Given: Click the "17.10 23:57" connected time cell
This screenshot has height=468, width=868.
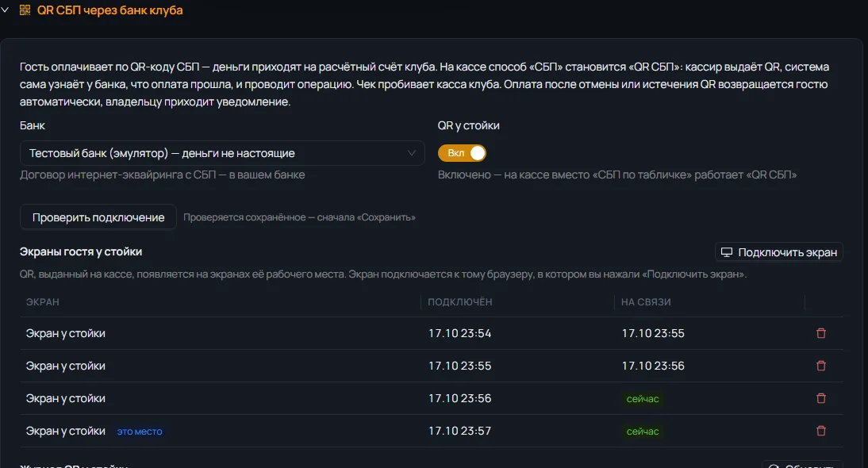Looking at the screenshot, I should click(459, 431).
